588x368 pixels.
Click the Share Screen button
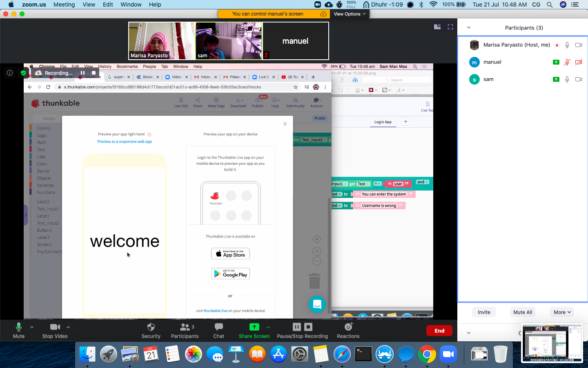coord(254,330)
